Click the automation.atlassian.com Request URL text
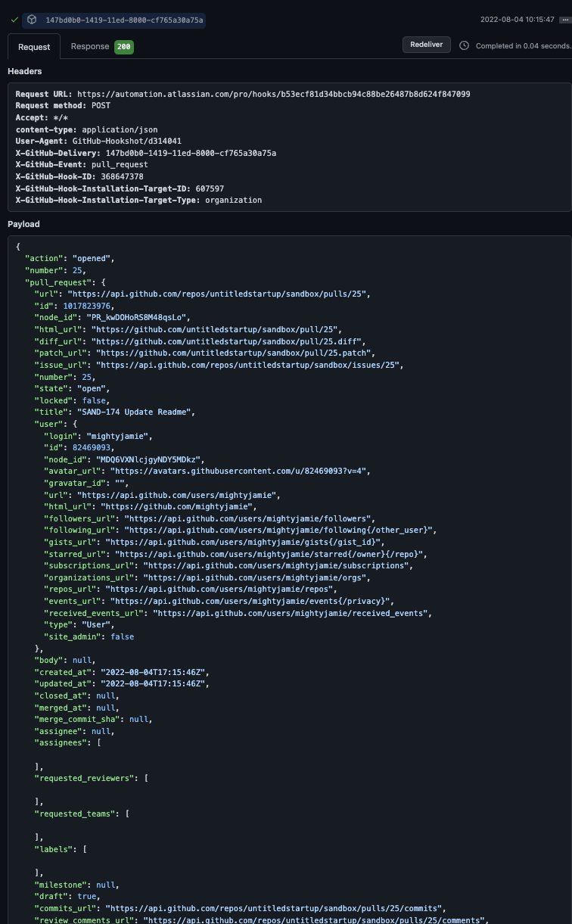Viewport: 572px width, 924px height. pos(274,94)
